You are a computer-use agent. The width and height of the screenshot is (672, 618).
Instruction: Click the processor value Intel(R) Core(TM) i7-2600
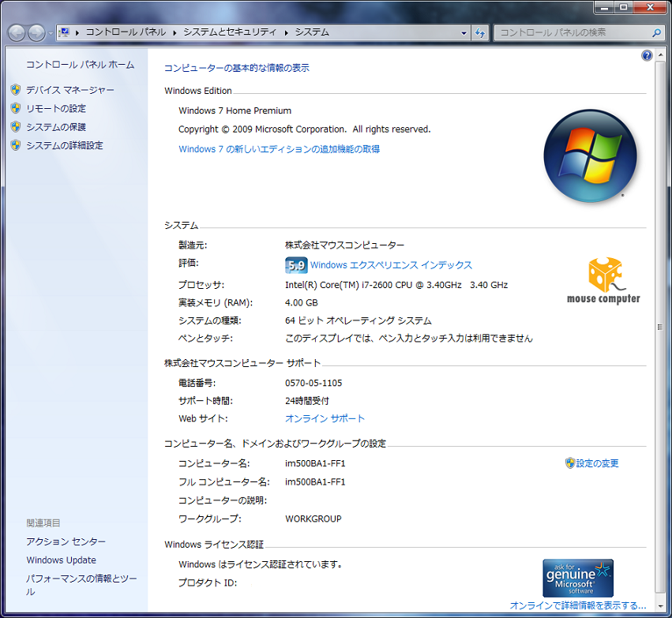click(396, 285)
